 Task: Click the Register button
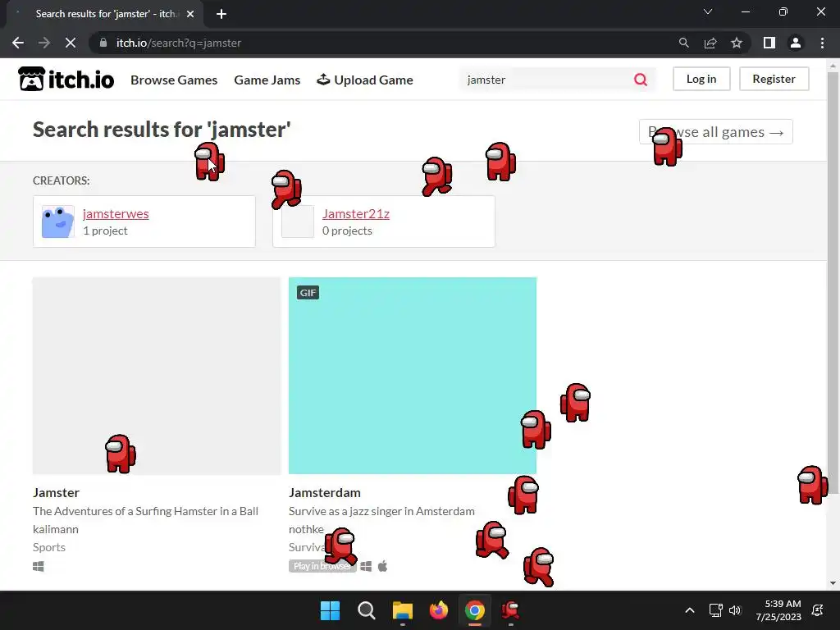(x=774, y=79)
